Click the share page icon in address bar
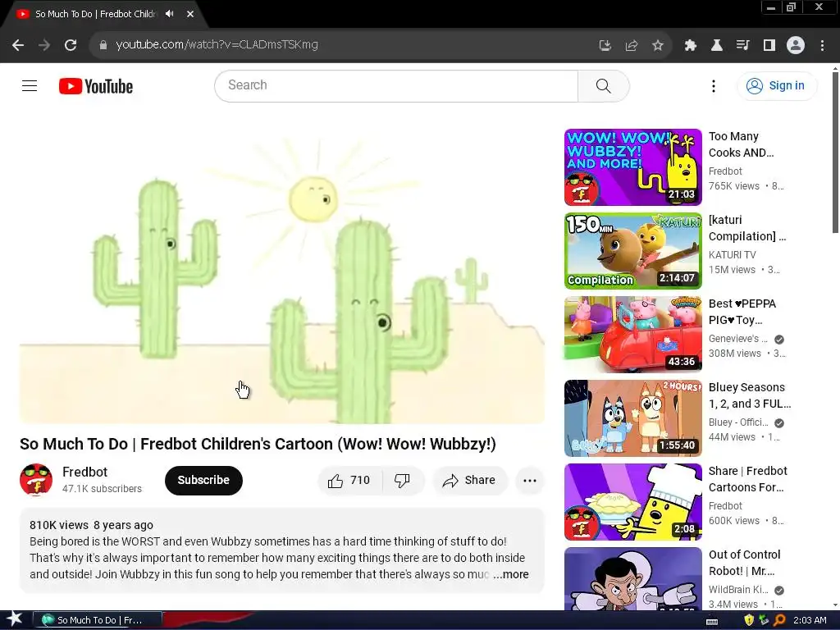 631,46
